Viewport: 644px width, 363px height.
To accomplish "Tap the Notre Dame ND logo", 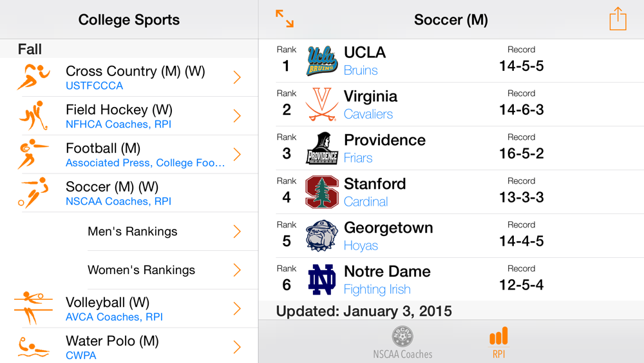I will [322, 280].
